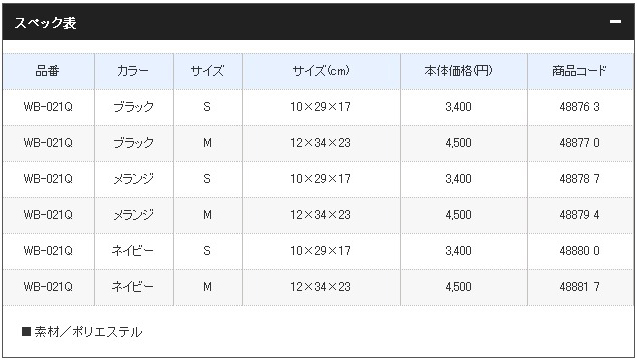Click the メランジ cell in size S row
The height and width of the screenshot is (362, 637).
[x=133, y=179]
